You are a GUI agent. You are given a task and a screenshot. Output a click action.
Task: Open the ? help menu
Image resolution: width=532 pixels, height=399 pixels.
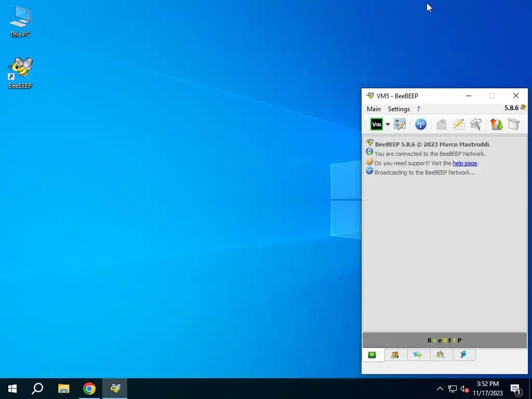(x=418, y=109)
